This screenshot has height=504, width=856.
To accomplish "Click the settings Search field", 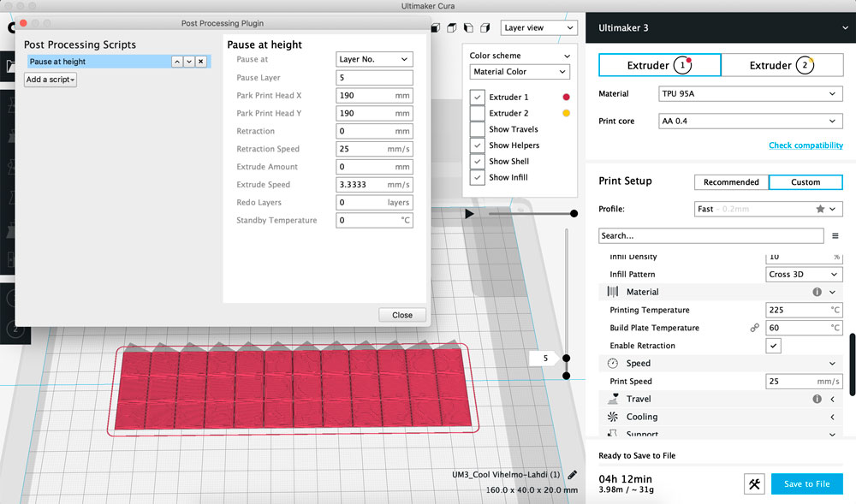I will click(710, 235).
